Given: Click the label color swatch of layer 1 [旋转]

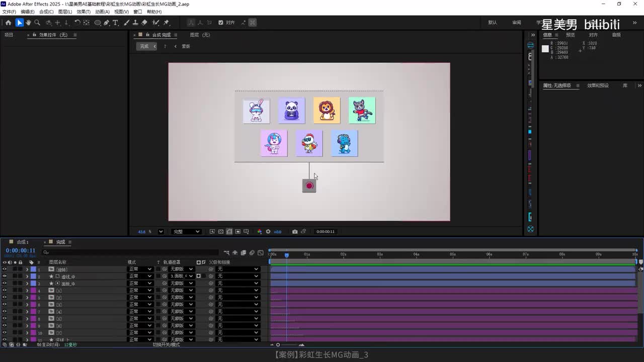Looking at the screenshot, I should [33, 269].
